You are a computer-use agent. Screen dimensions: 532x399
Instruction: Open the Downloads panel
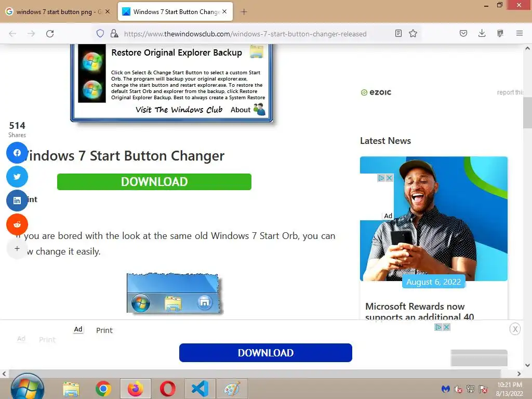coord(482,33)
